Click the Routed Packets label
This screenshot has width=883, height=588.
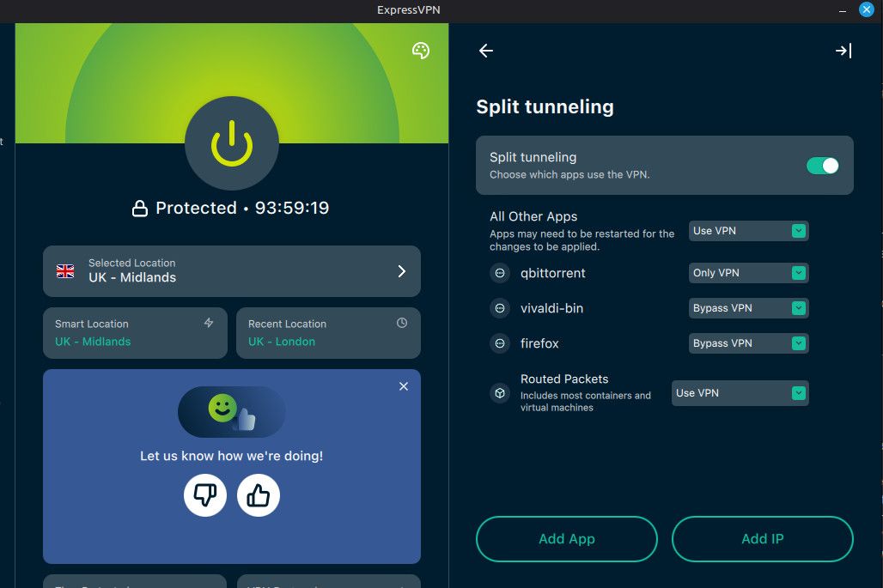coord(564,379)
